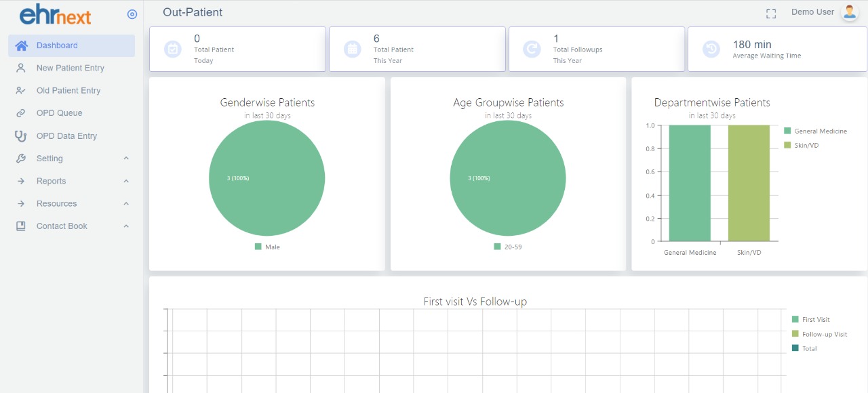
Task: Click the Contact Book icon
Action: [x=21, y=226]
